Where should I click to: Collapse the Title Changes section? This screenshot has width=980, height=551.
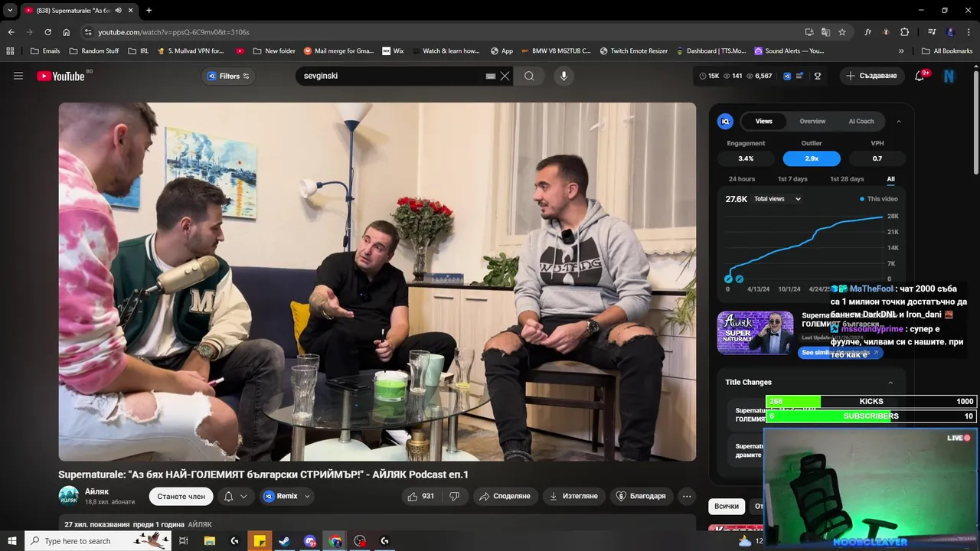tap(890, 383)
